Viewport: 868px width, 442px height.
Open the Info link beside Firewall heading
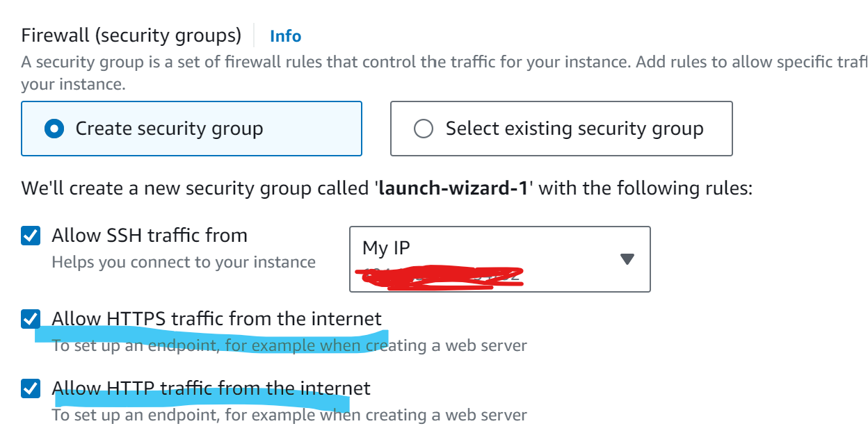(285, 36)
